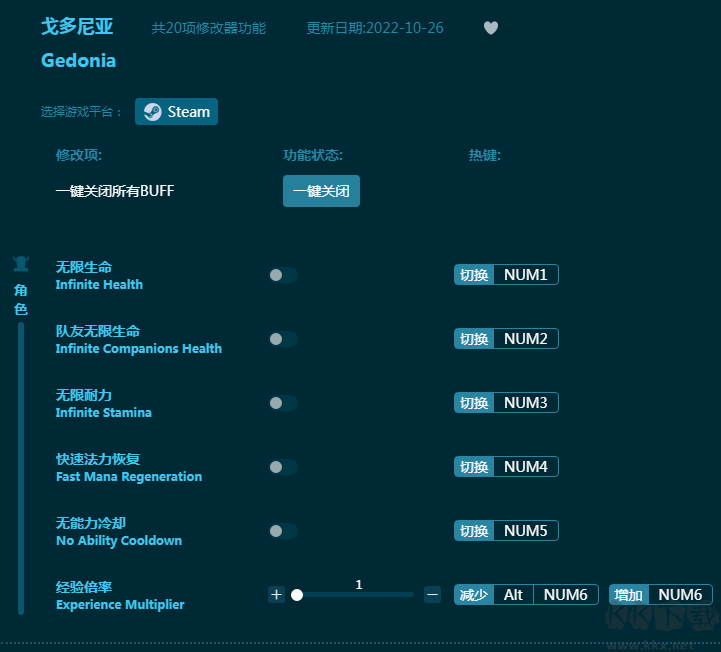721x652 pixels.
Task: Enable Infinite Companions Health switch
Action: pyautogui.click(x=283, y=339)
